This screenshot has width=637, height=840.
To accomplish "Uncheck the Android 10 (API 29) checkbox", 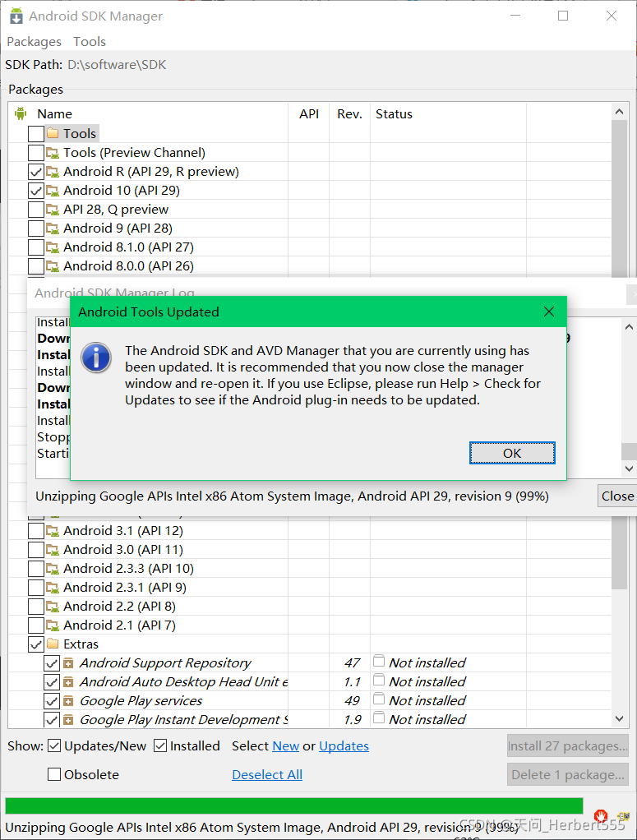I will (x=36, y=191).
